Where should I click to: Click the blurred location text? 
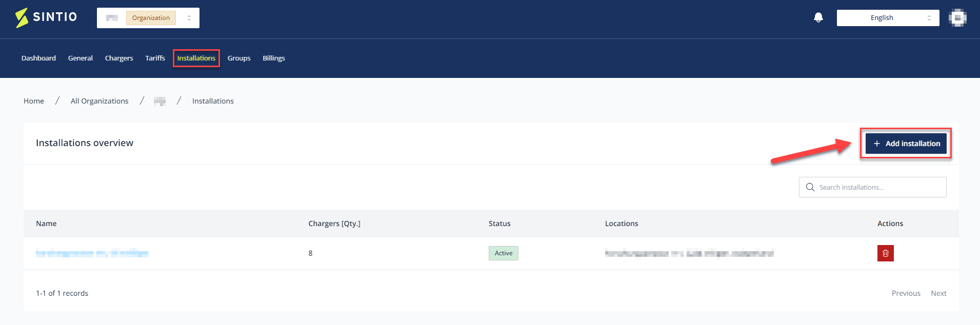click(689, 253)
